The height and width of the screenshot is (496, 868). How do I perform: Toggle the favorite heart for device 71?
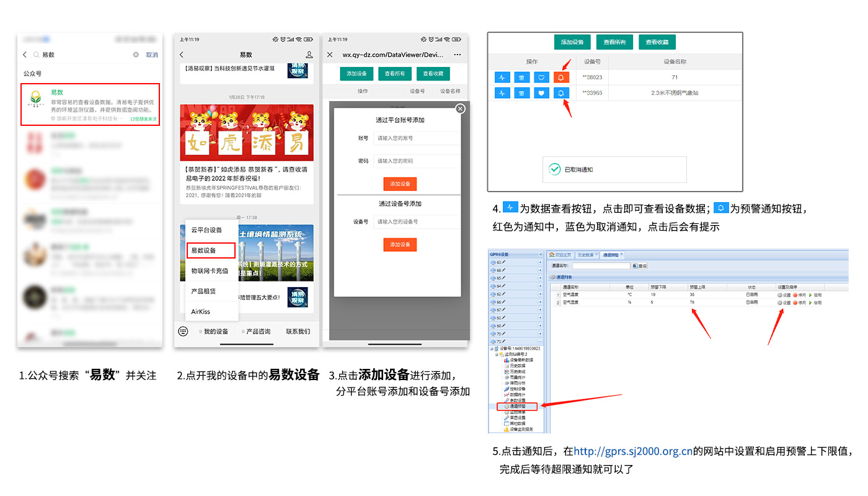tap(541, 77)
